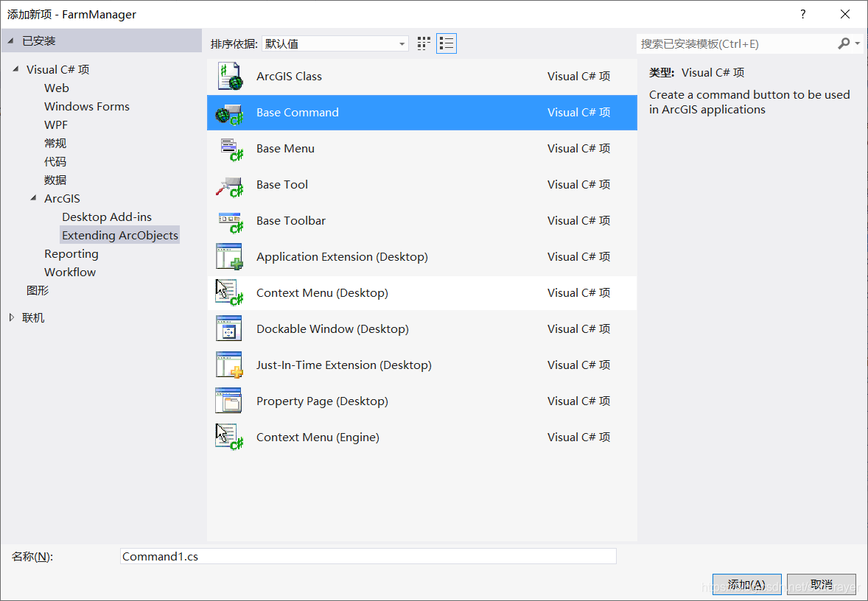
Task: Close the 添加新项 dialog
Action: [844, 15]
